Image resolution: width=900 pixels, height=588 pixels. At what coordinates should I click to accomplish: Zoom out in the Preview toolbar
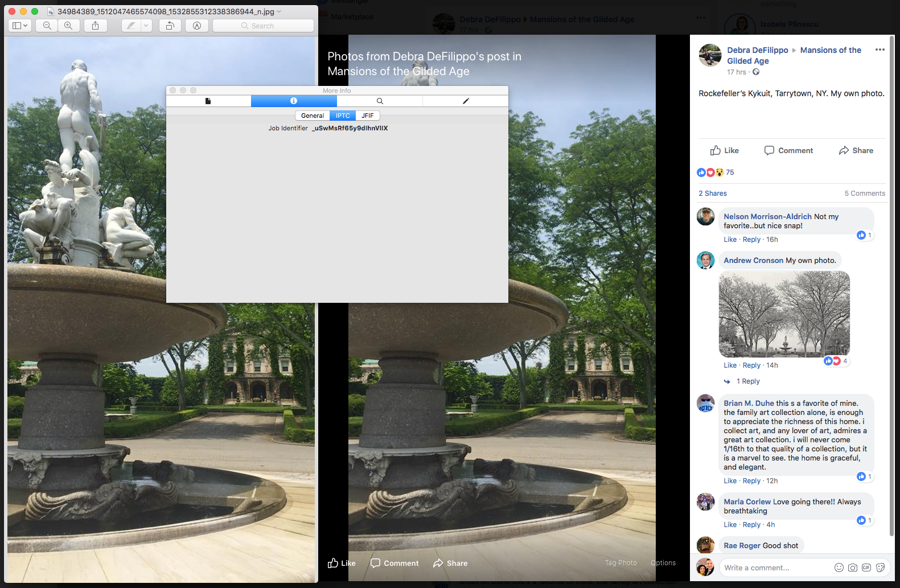tap(47, 26)
